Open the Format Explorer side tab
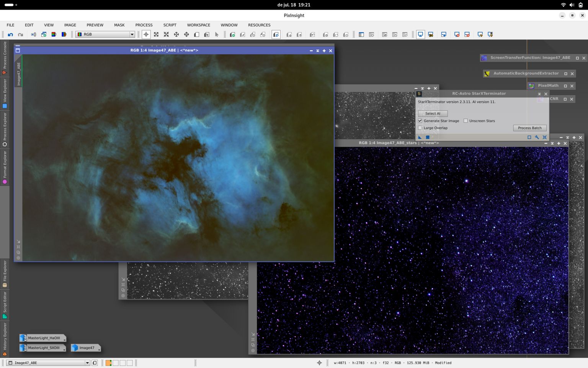This screenshot has height=368, width=588. point(5,168)
